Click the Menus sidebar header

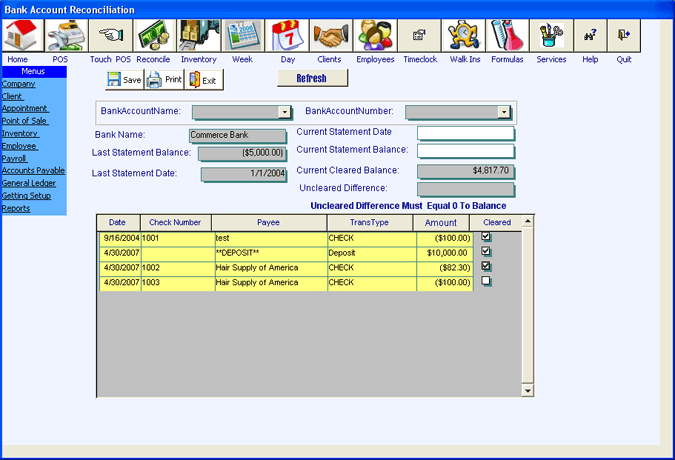point(34,71)
